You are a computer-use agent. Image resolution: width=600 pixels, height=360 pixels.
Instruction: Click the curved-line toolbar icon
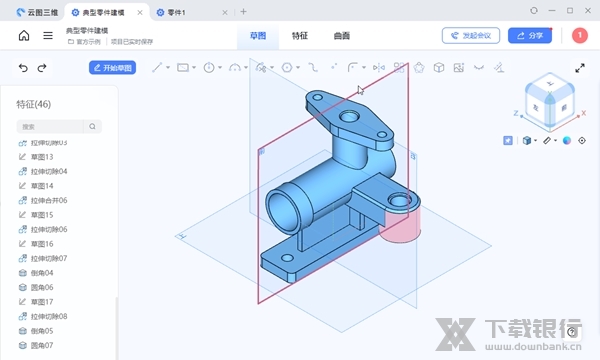(x=479, y=68)
